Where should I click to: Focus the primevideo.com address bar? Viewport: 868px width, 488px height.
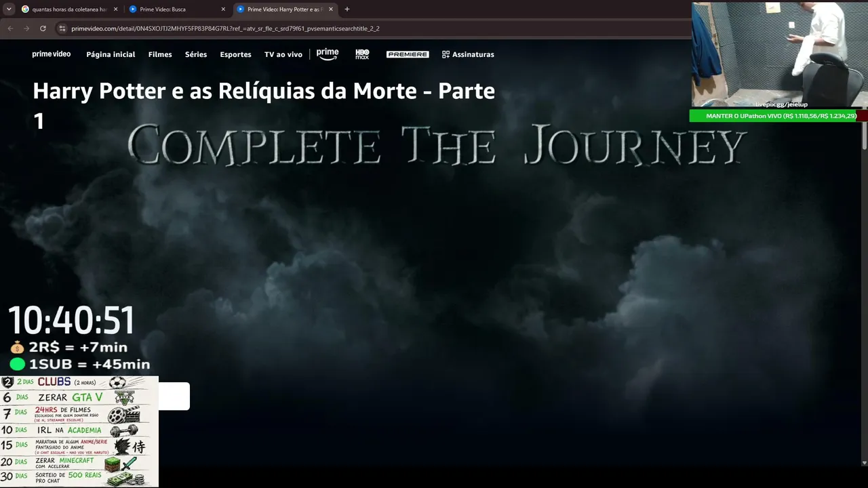click(x=373, y=28)
